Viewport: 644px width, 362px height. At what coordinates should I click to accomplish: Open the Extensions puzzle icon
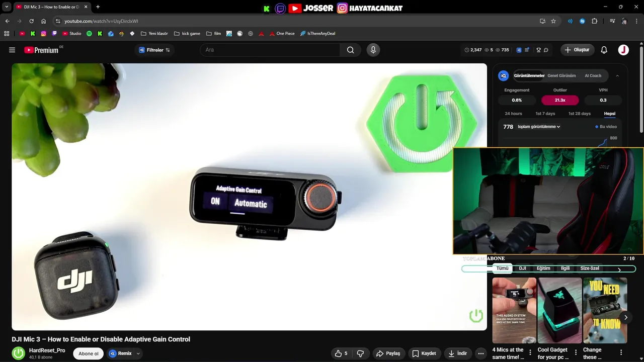click(595, 21)
